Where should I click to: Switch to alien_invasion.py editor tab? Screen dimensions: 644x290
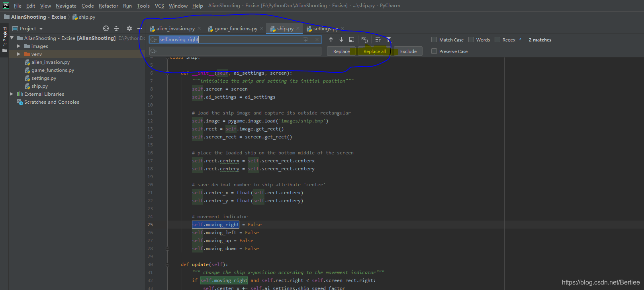click(175, 28)
